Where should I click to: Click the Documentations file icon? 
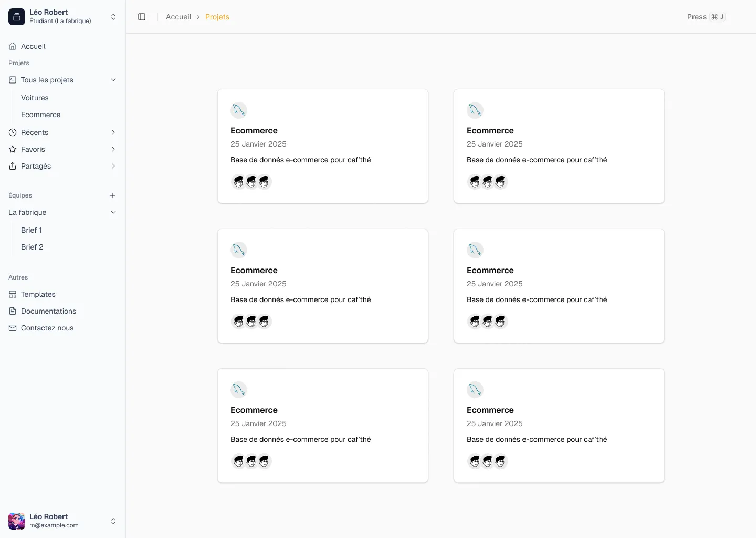[13, 311]
